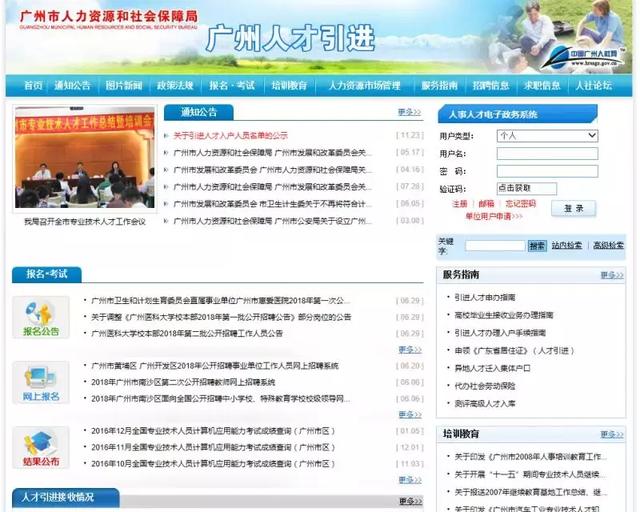Click 更多 in 服务指南 panel

click(612, 275)
